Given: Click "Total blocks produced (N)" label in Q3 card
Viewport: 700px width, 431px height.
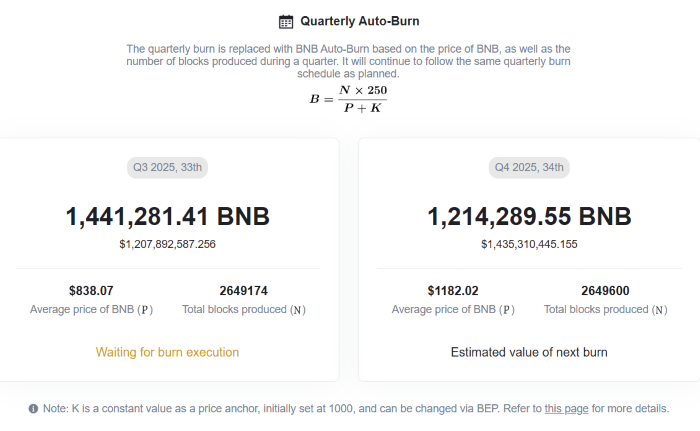Looking at the screenshot, I should click(x=244, y=310).
